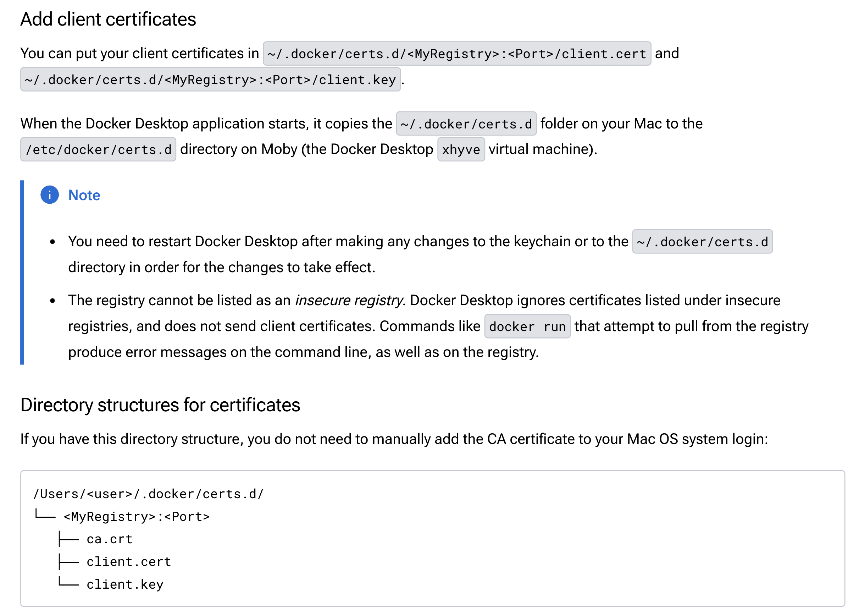Click the 'Directory structures for certificates' heading
859x616 pixels.
pyautogui.click(x=160, y=405)
